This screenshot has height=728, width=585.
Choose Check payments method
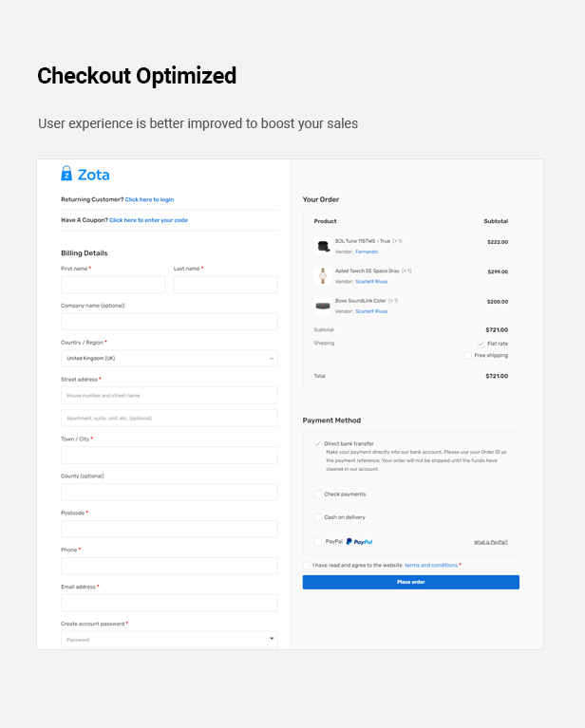pos(317,495)
